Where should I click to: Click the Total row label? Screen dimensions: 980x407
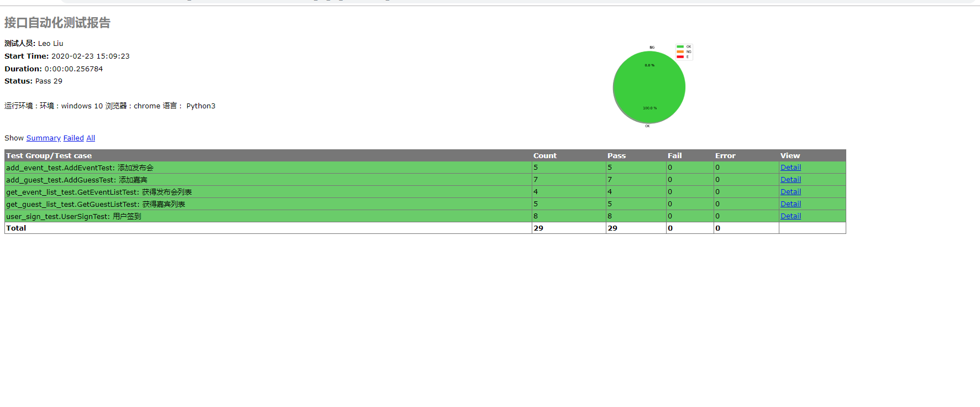click(x=16, y=228)
